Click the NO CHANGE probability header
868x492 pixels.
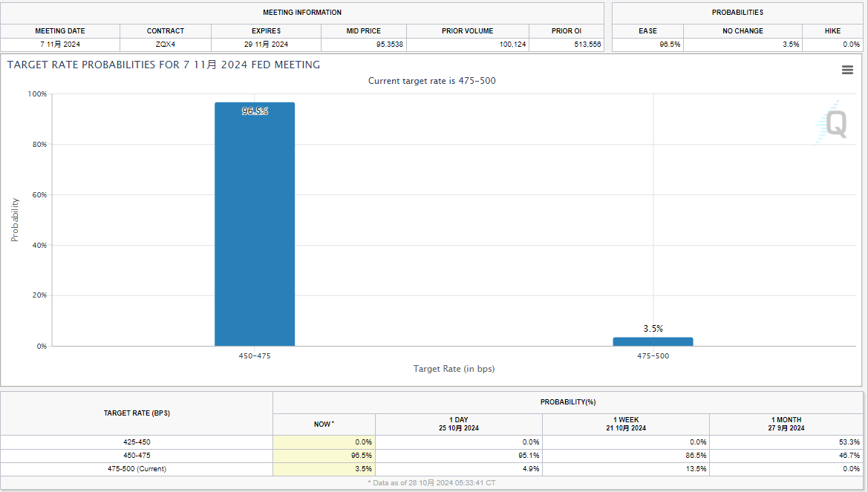[743, 31]
